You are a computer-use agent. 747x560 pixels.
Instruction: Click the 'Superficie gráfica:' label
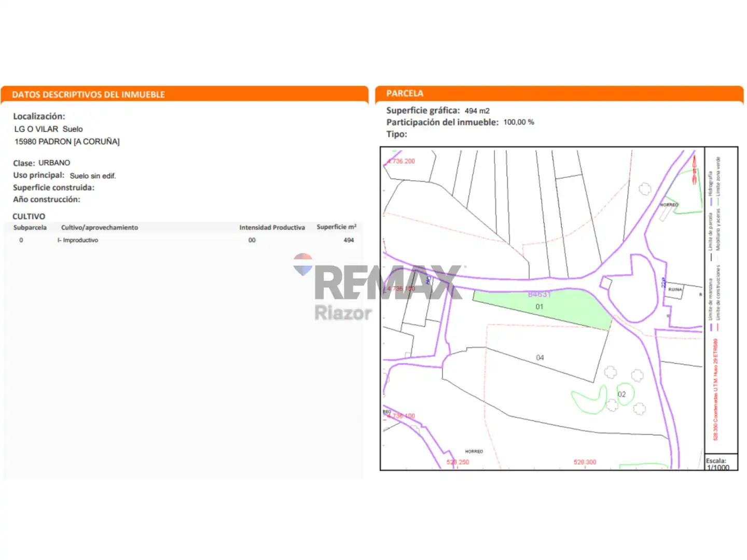[x=423, y=110]
